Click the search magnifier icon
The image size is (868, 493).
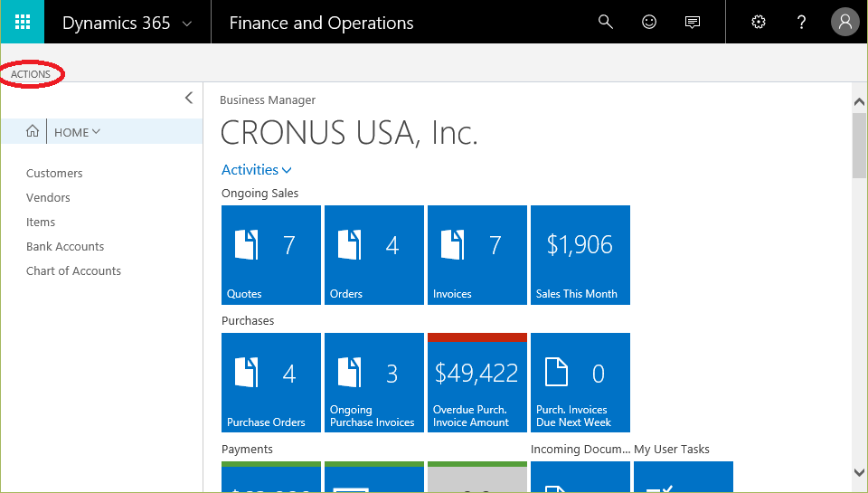point(606,22)
